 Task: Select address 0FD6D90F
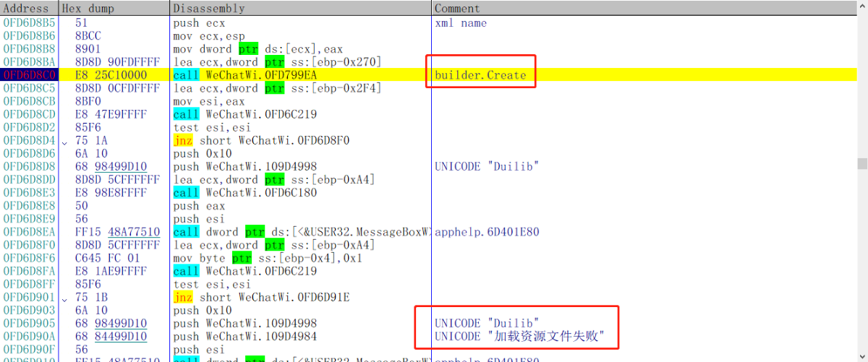(30, 350)
